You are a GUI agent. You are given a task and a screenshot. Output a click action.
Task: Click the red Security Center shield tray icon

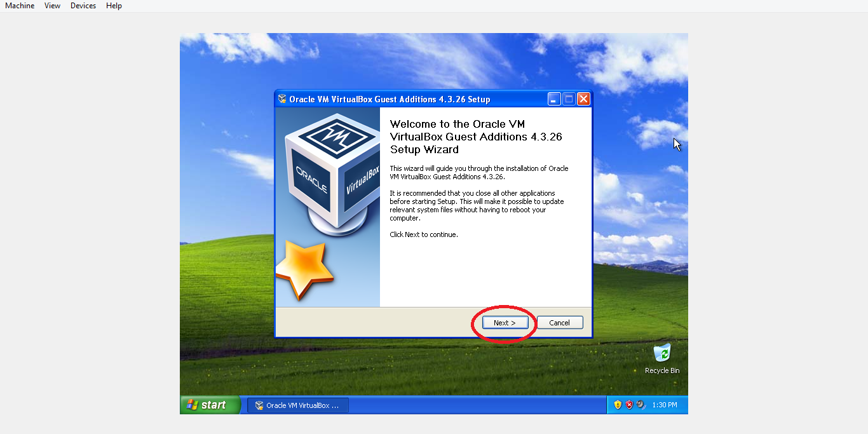[x=629, y=405]
